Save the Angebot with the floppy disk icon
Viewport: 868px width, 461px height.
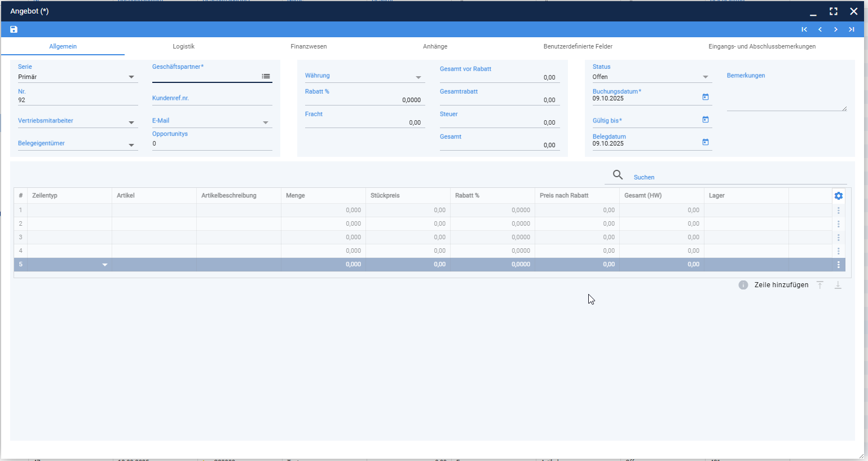[14, 29]
